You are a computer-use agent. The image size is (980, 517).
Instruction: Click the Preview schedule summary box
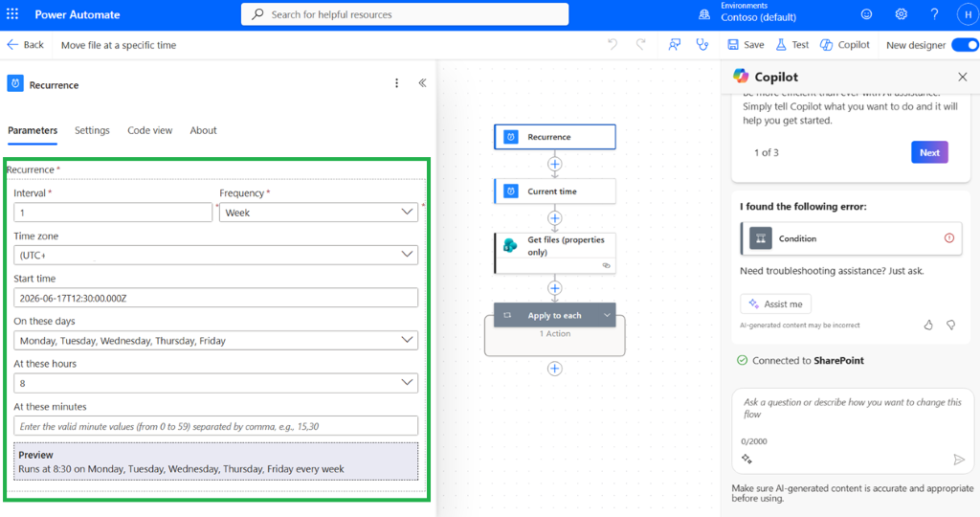[x=215, y=461]
